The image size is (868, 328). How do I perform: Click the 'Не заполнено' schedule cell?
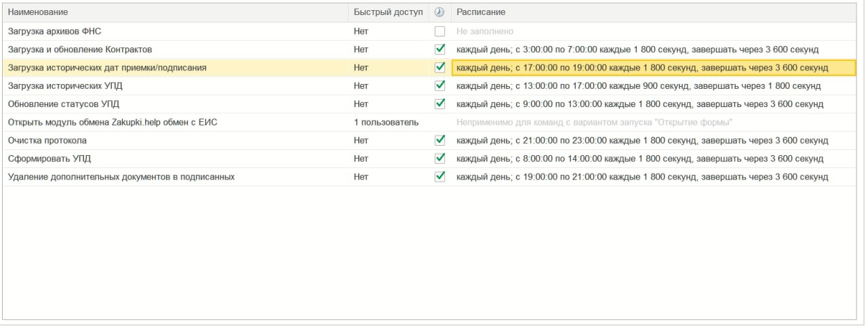click(x=485, y=31)
